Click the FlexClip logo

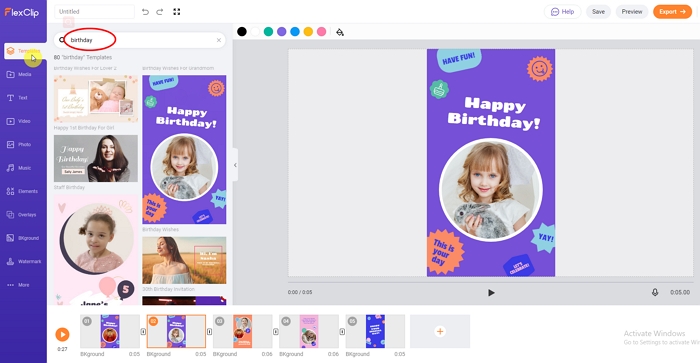coord(22,13)
